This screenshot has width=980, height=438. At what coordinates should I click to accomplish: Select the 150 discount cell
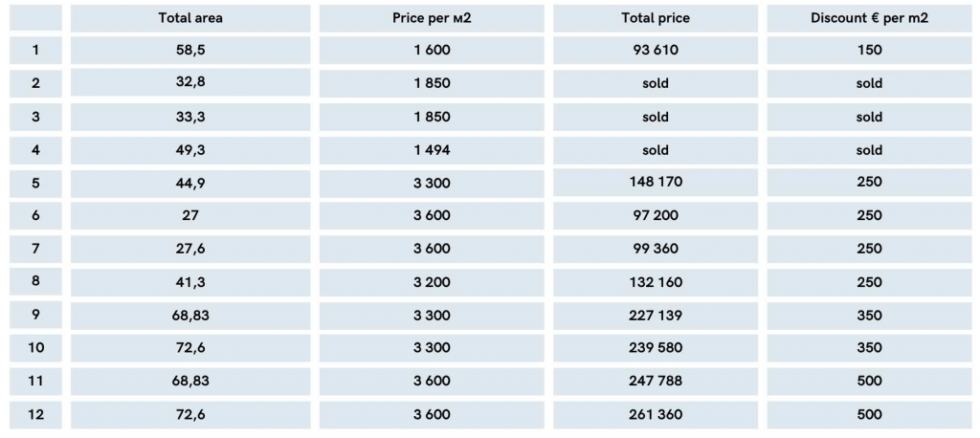869,51
